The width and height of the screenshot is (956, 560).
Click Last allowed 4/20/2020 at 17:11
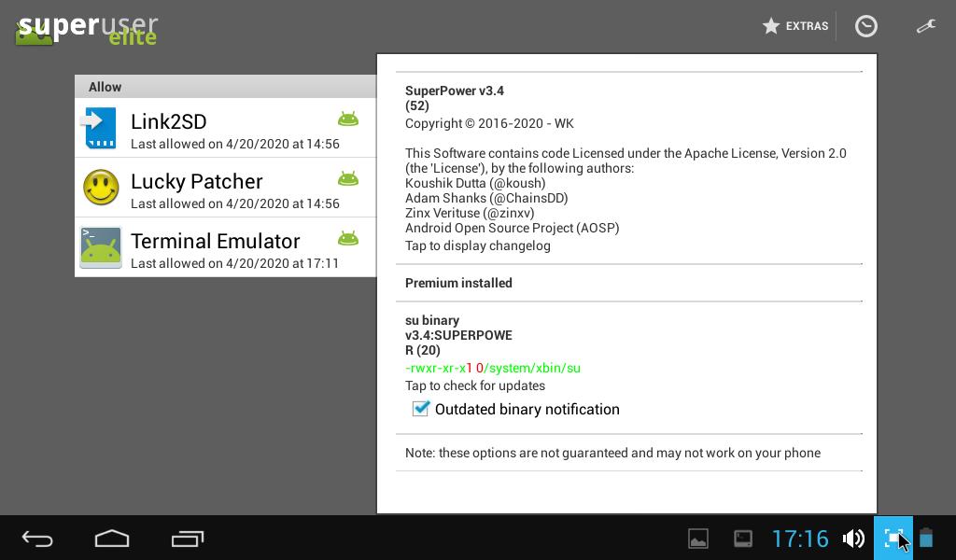[x=234, y=263]
